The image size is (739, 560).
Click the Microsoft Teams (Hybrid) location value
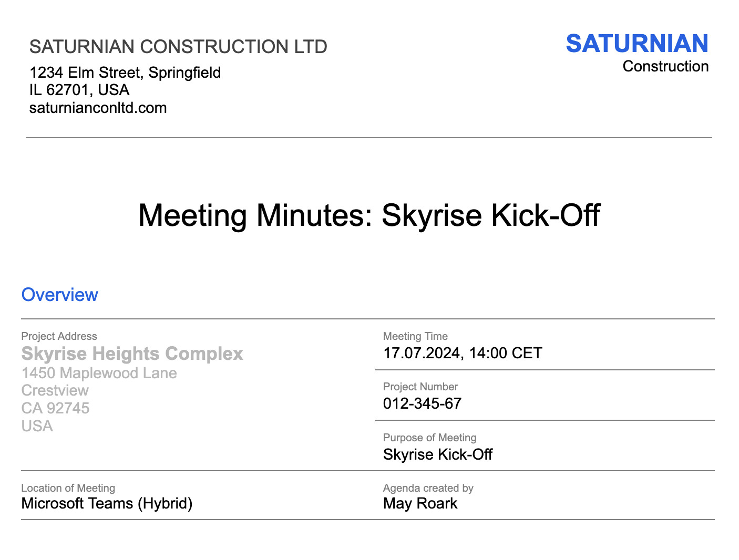[107, 503]
